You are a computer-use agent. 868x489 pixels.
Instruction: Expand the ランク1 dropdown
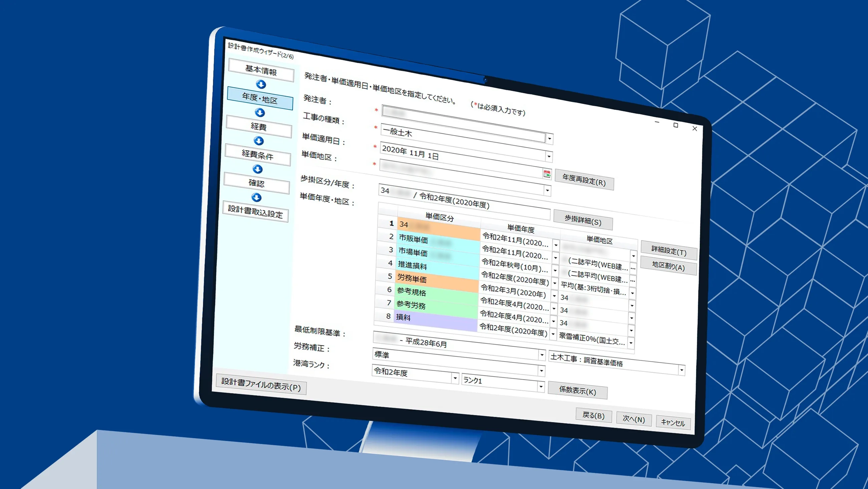pos(540,386)
